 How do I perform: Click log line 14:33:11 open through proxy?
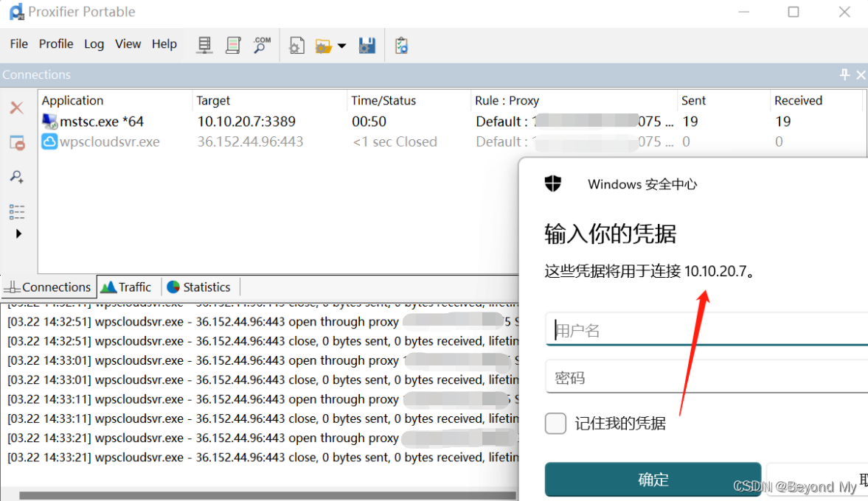click(x=263, y=399)
